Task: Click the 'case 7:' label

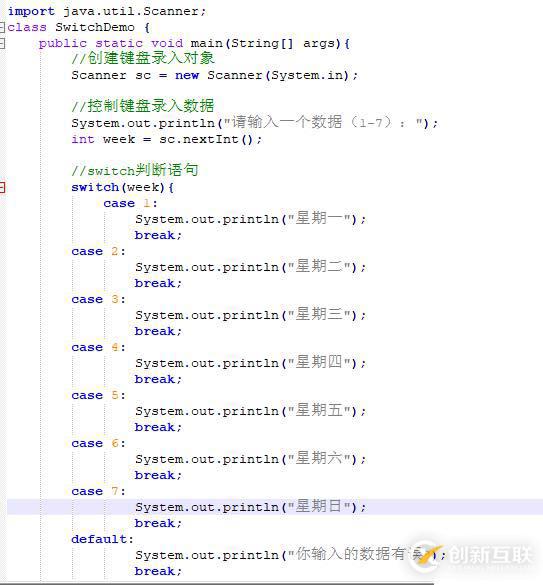Action: [x=99, y=491]
